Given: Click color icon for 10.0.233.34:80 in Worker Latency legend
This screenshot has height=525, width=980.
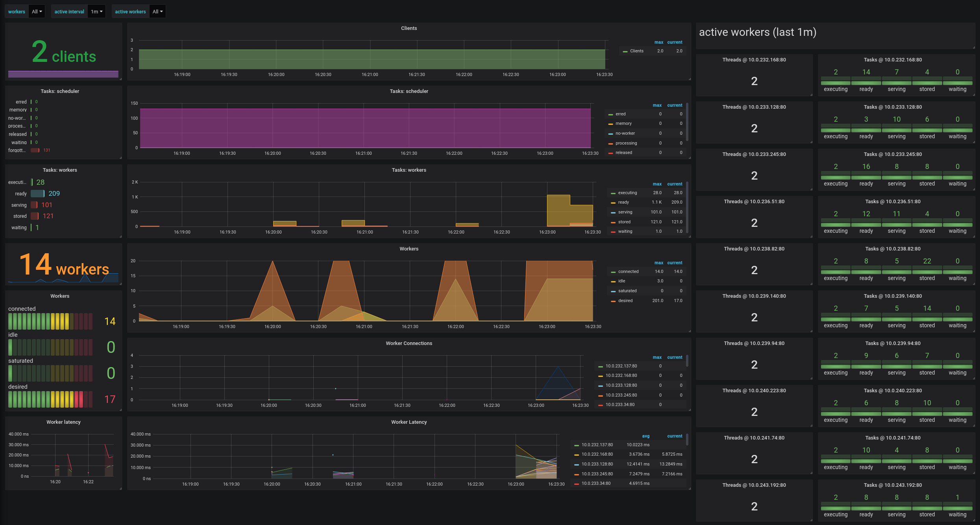Looking at the screenshot, I should (x=577, y=484).
